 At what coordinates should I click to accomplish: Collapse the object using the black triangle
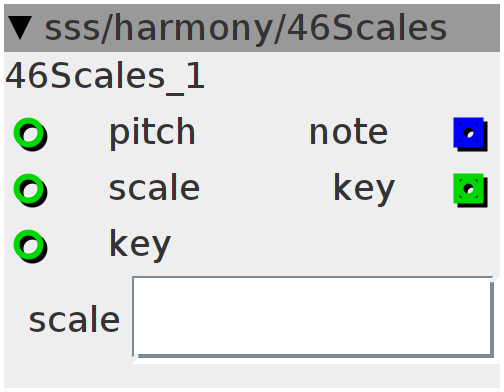(20, 28)
